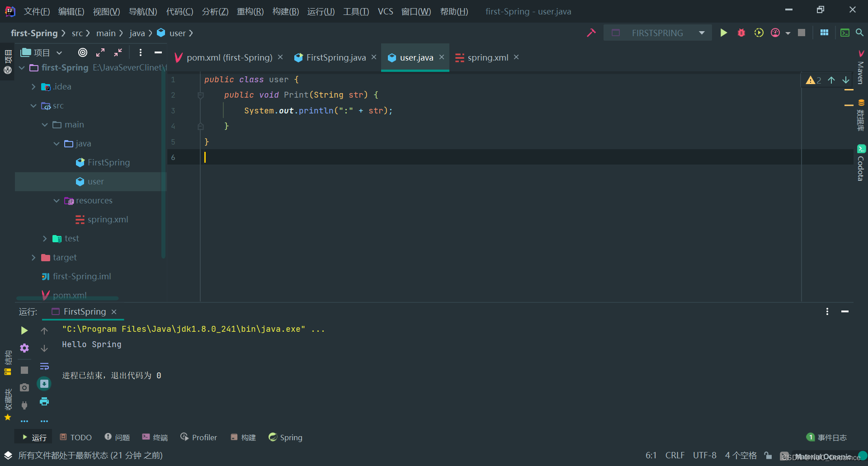Viewport: 868px width, 466px height.
Task: Click scroll up arrow in run console
Action: (44, 330)
